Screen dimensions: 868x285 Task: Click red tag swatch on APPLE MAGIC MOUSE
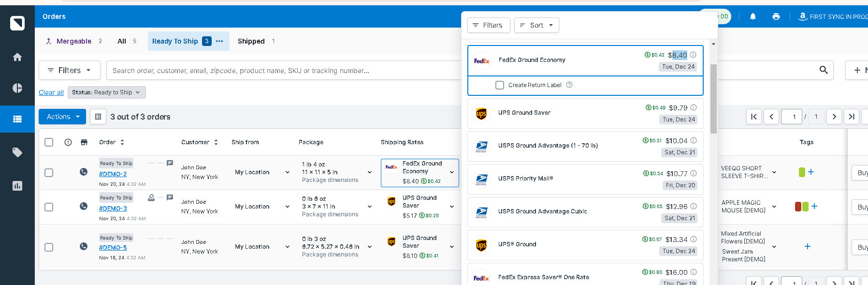pyautogui.click(x=798, y=207)
